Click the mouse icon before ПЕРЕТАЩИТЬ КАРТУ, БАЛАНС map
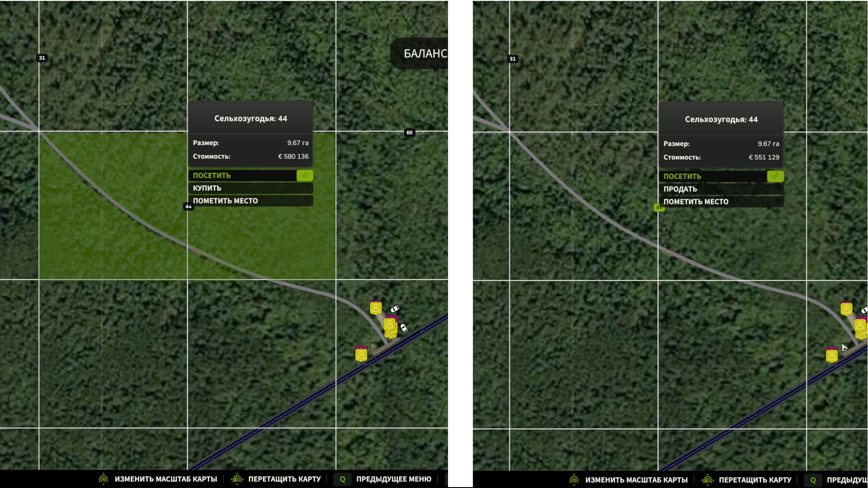868x488 pixels. click(x=237, y=479)
